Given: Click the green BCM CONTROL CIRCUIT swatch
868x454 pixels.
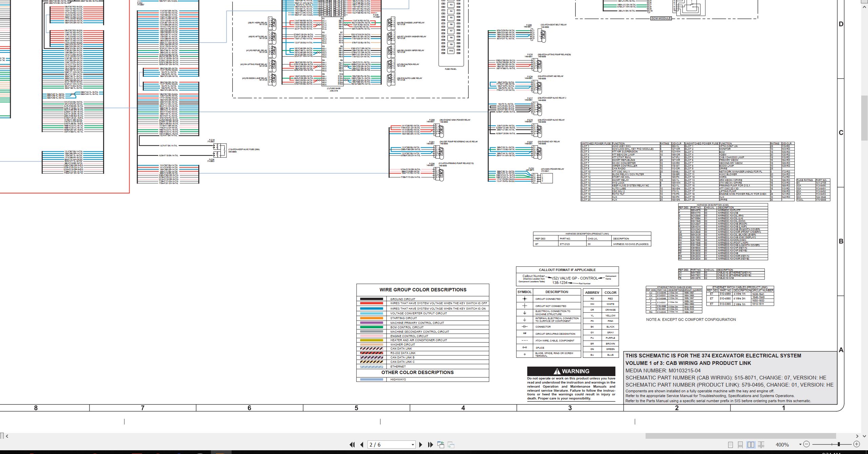Looking at the screenshot, I should 372,327.
